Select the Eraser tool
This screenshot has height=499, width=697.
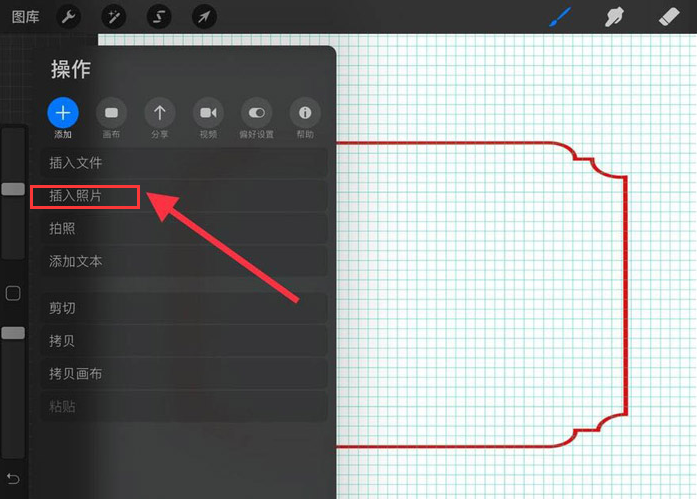pos(669,17)
